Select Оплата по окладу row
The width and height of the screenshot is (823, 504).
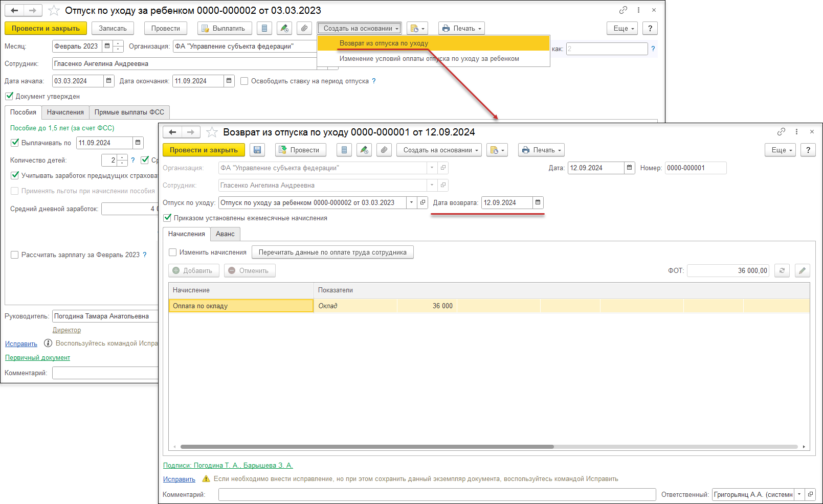coord(489,306)
